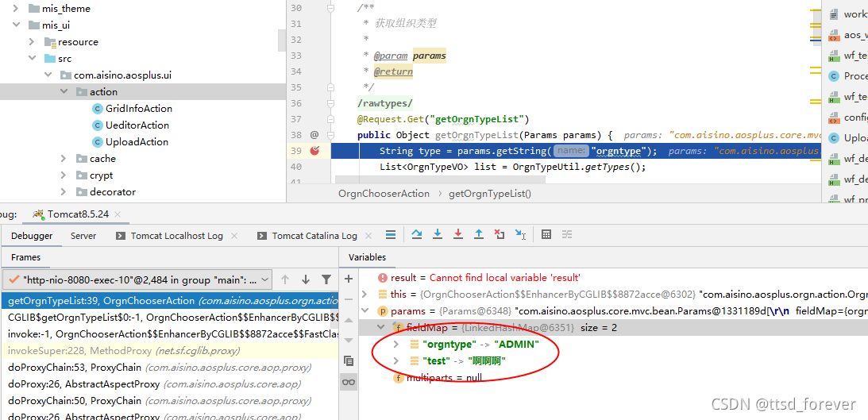Close the Tomcat Catalina Log tab

tap(368, 236)
